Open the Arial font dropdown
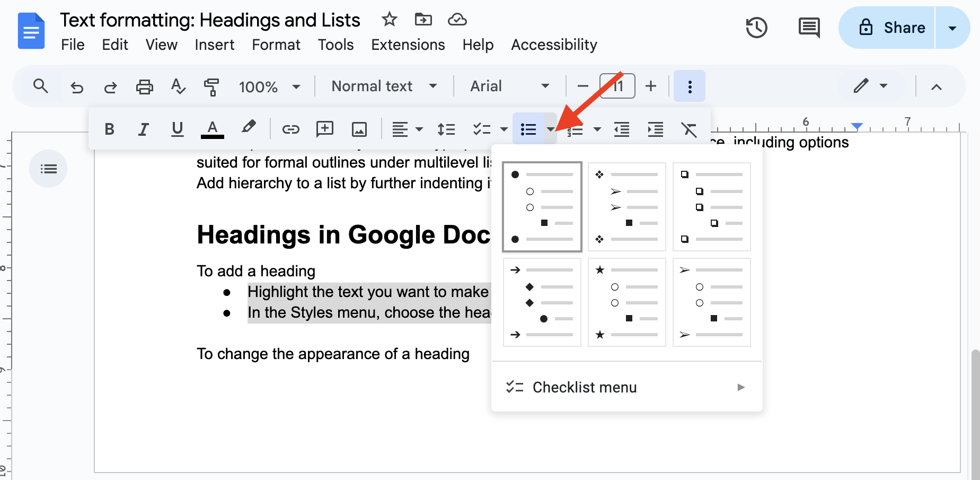This screenshot has width=980, height=480. pos(508,86)
